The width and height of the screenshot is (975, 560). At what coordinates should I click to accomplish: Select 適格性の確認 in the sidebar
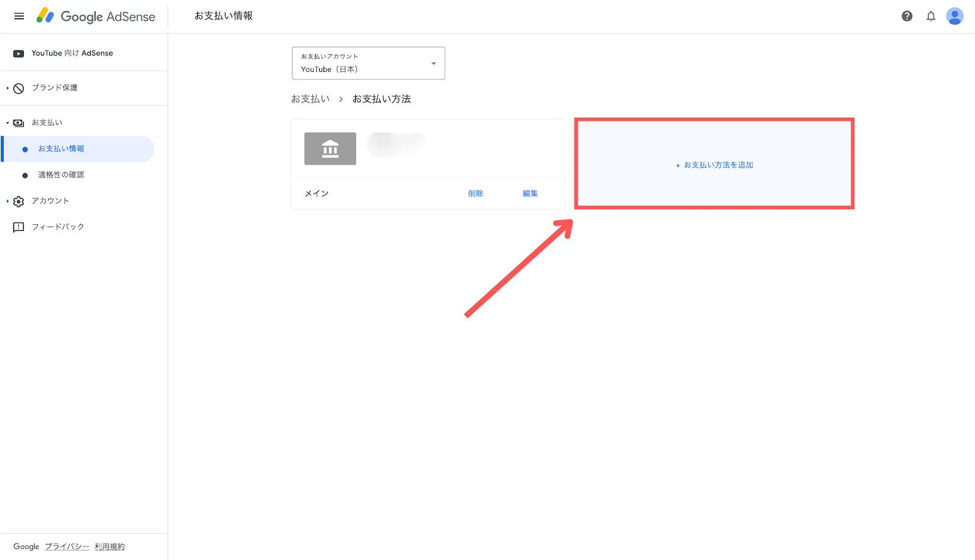pos(61,175)
